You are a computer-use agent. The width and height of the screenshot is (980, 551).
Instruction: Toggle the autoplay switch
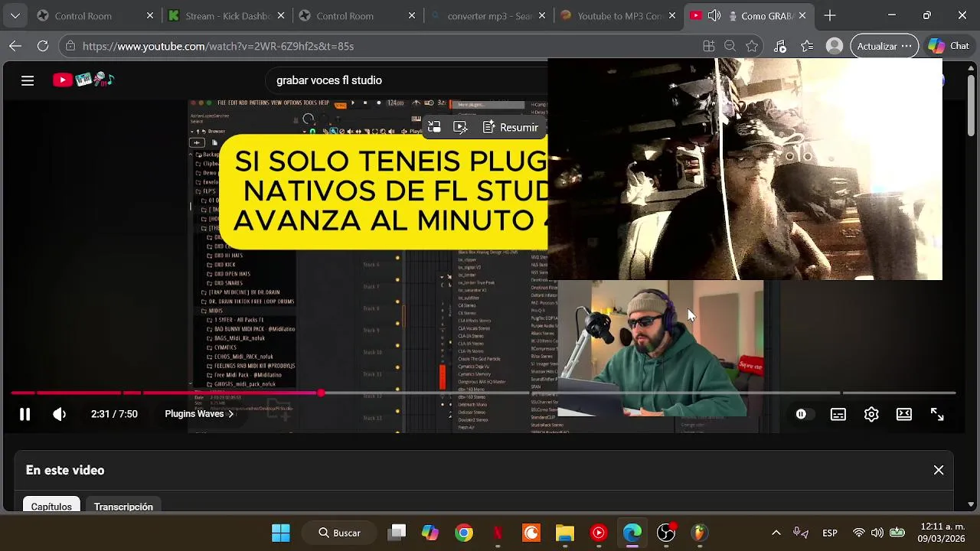point(801,414)
